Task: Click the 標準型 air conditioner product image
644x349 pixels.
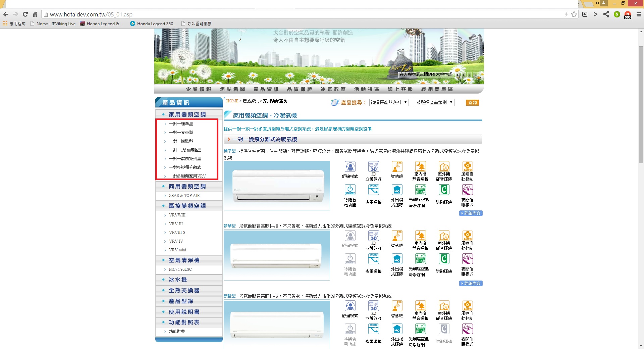Action: point(277,186)
